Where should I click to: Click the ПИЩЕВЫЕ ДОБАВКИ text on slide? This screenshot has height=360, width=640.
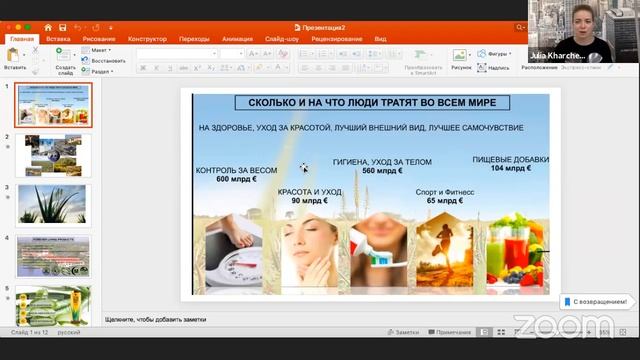click(x=511, y=160)
